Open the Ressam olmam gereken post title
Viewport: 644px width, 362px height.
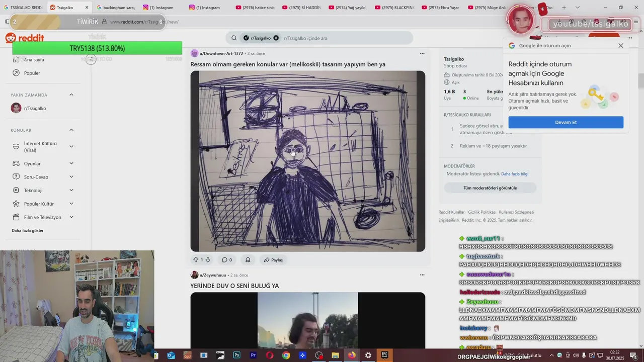pyautogui.click(x=288, y=64)
